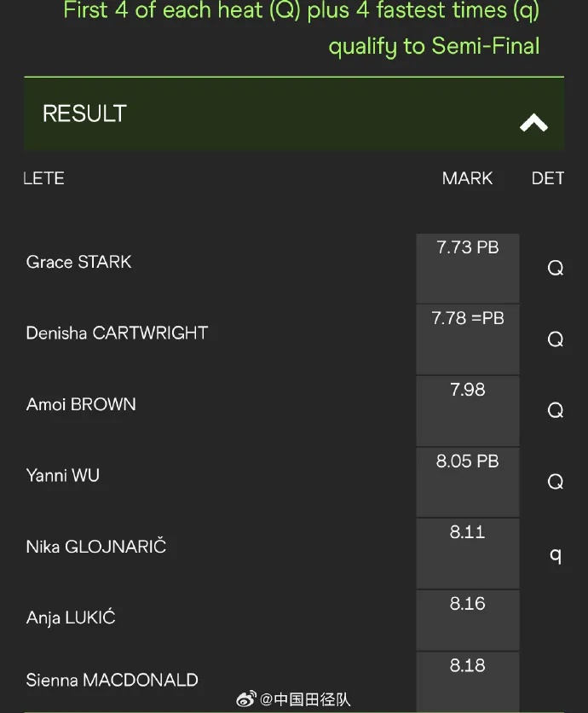Collapse the RESULT section chevron

click(x=533, y=123)
